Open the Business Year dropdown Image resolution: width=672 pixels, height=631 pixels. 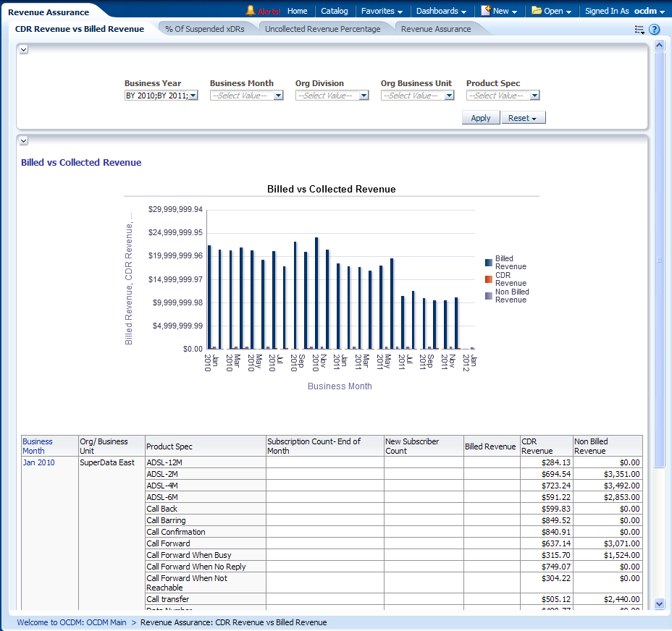pyautogui.click(x=193, y=96)
